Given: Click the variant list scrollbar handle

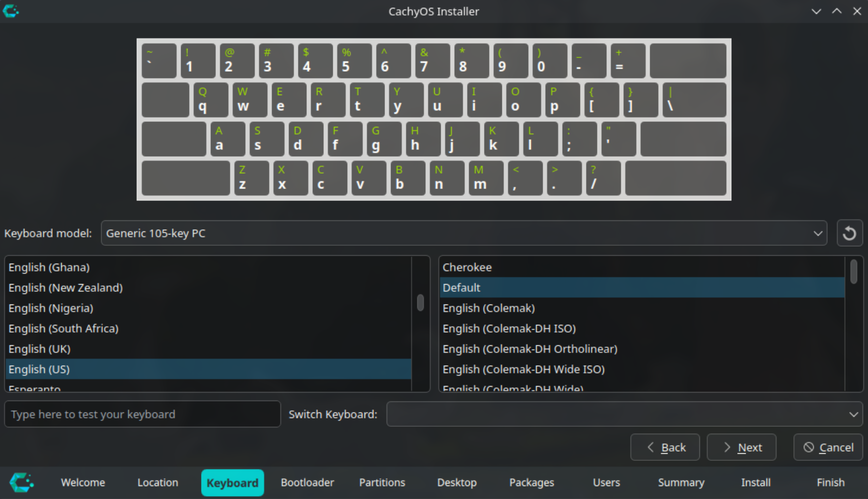Looking at the screenshot, I should pos(854,272).
